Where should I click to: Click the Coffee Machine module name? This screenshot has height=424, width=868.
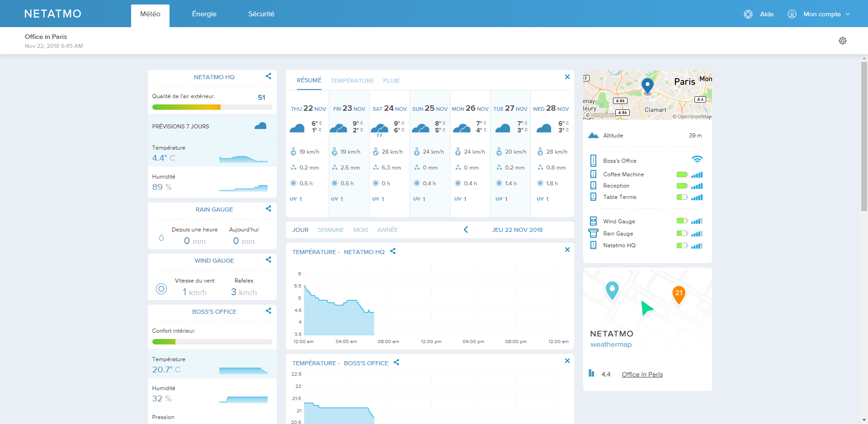623,174
